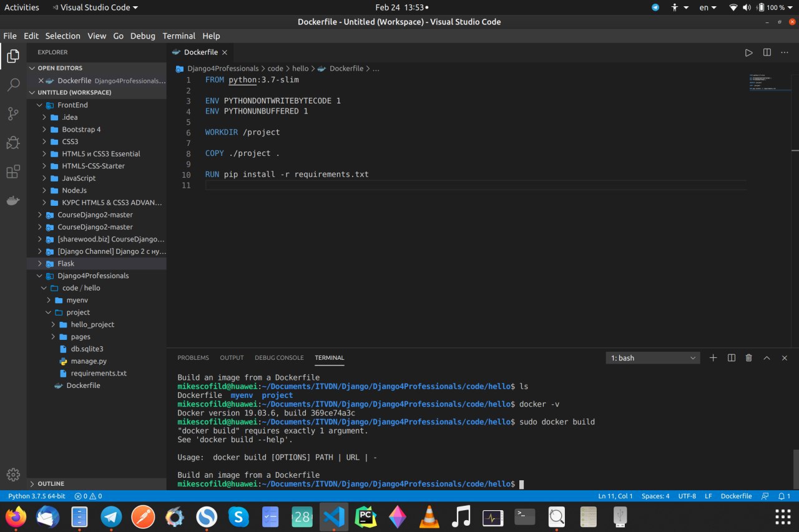Kill the terminal with trash icon
The height and width of the screenshot is (532, 799).
tap(749, 357)
